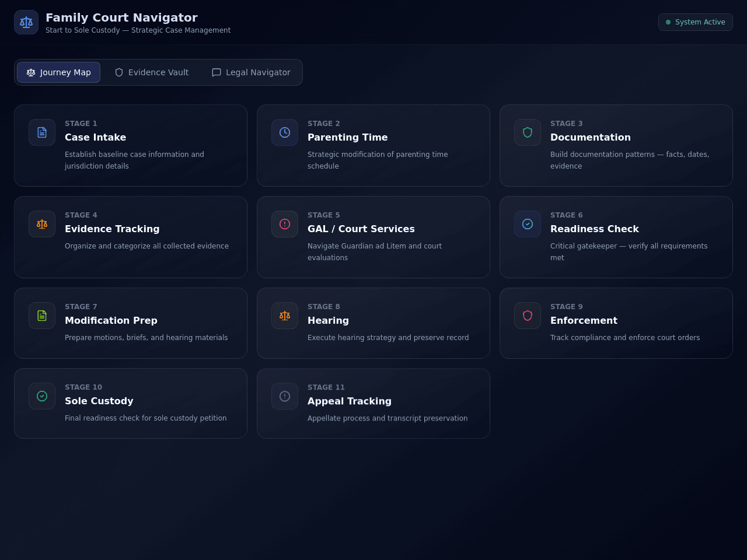Open the Legal Navigator tab

[251, 72]
